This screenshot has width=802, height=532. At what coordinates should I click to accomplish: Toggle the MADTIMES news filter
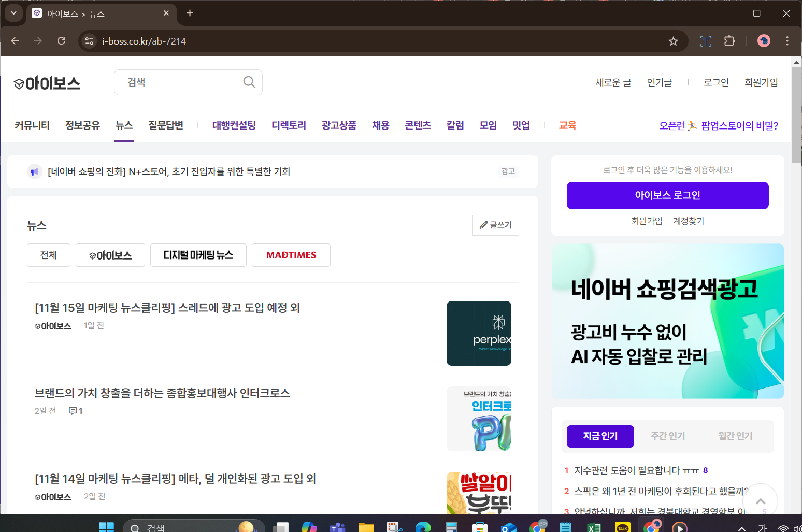pos(291,255)
